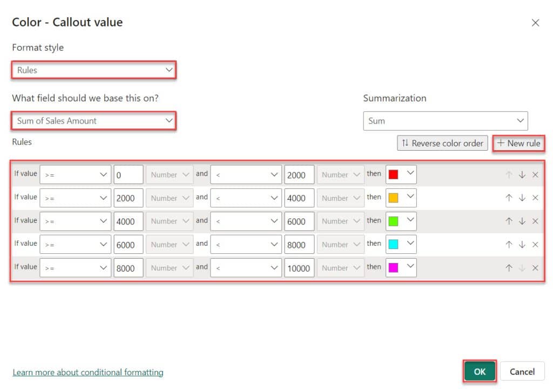This screenshot has height=392, width=553.
Task: Move the 8000 to 10000 rule up
Action: (x=509, y=268)
